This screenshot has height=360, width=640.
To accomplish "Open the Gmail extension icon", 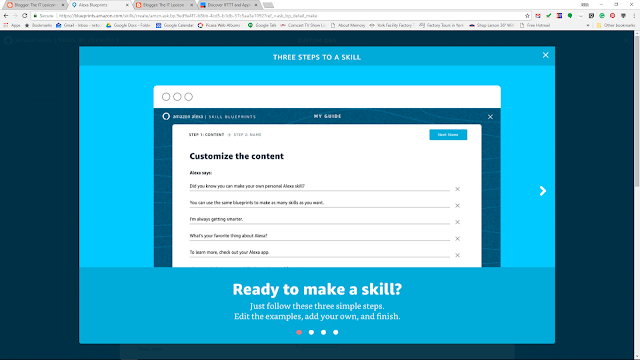I will pos(538,16).
